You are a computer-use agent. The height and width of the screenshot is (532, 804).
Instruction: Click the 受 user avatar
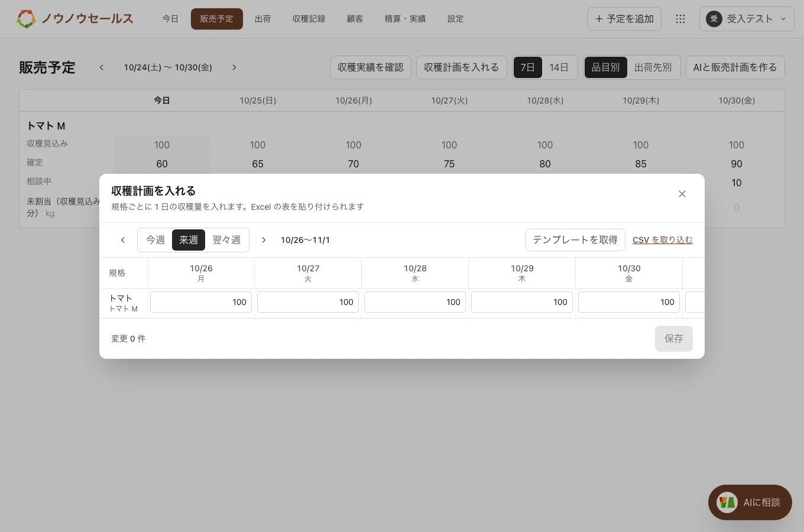pos(714,19)
